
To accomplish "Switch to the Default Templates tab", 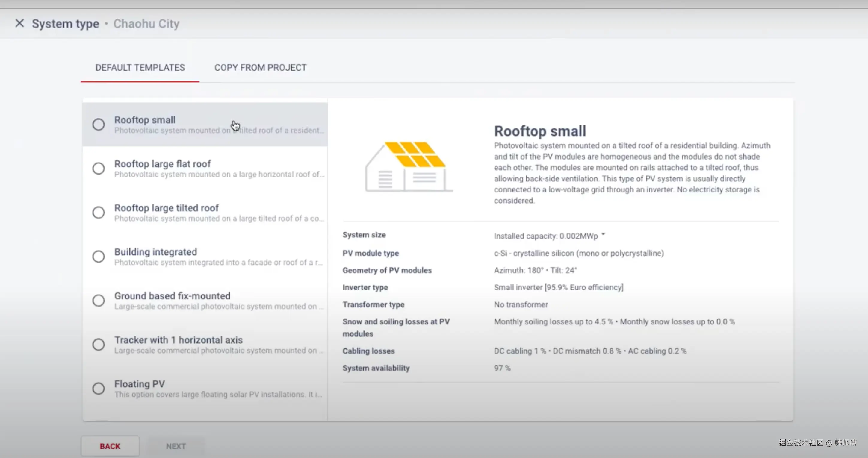I will (x=140, y=68).
